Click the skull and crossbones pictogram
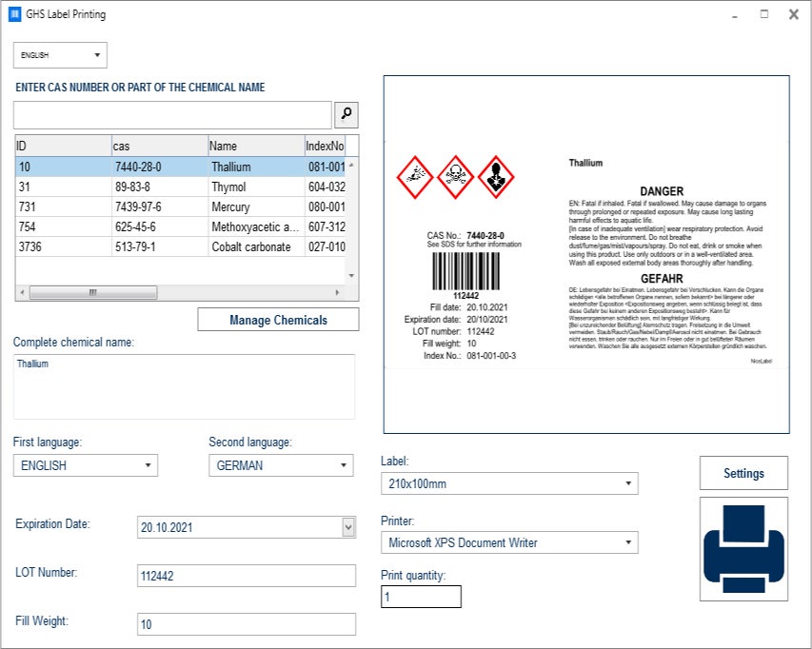The image size is (812, 649). click(455, 177)
